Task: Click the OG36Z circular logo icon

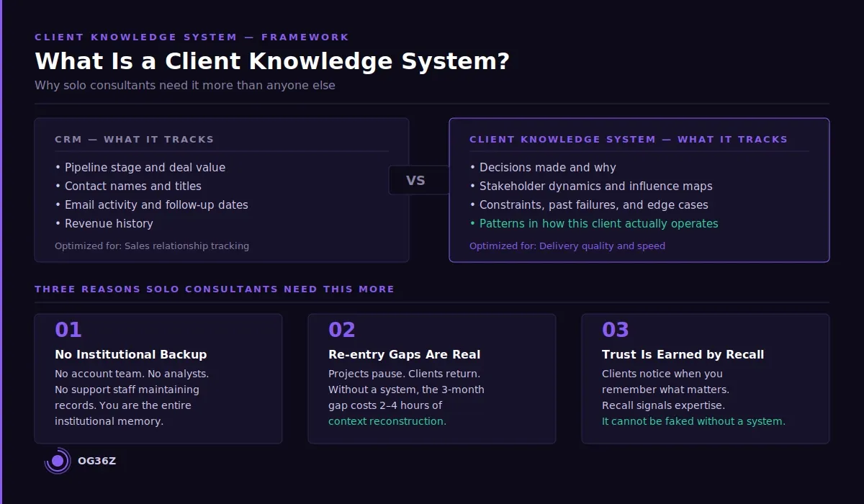Action: (x=56, y=461)
